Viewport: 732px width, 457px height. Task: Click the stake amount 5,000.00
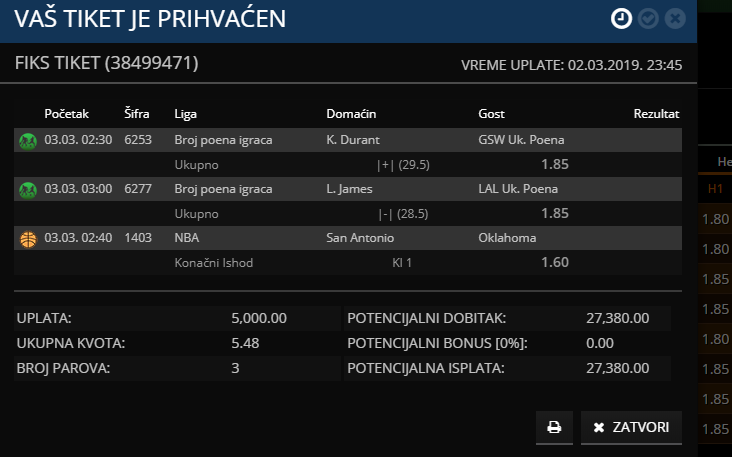[259, 318]
